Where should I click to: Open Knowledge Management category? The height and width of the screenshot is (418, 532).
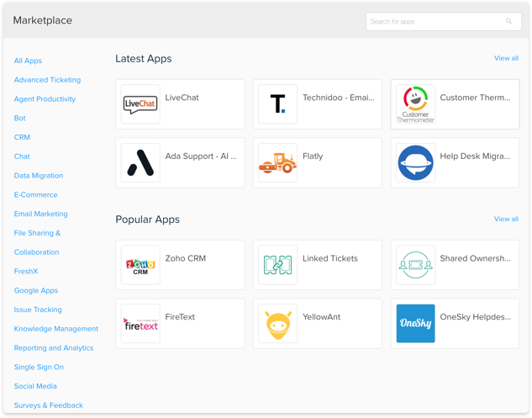[56, 329]
